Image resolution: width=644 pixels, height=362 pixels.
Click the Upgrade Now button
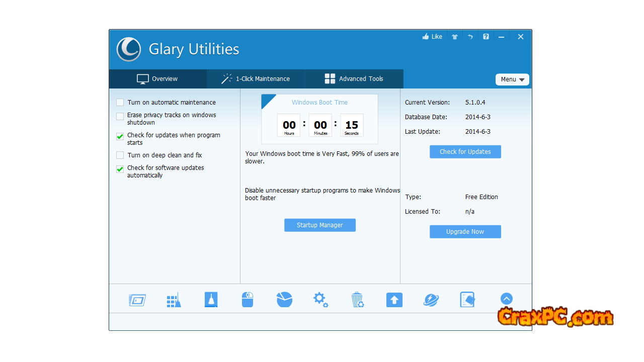[465, 232]
